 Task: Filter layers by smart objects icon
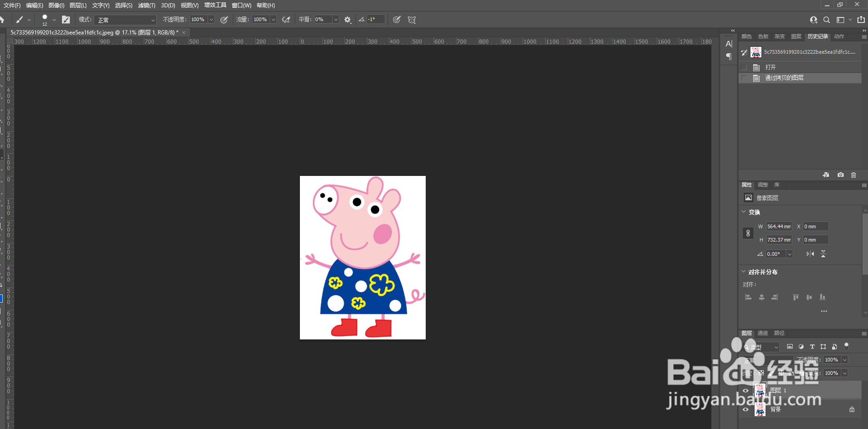tap(834, 347)
